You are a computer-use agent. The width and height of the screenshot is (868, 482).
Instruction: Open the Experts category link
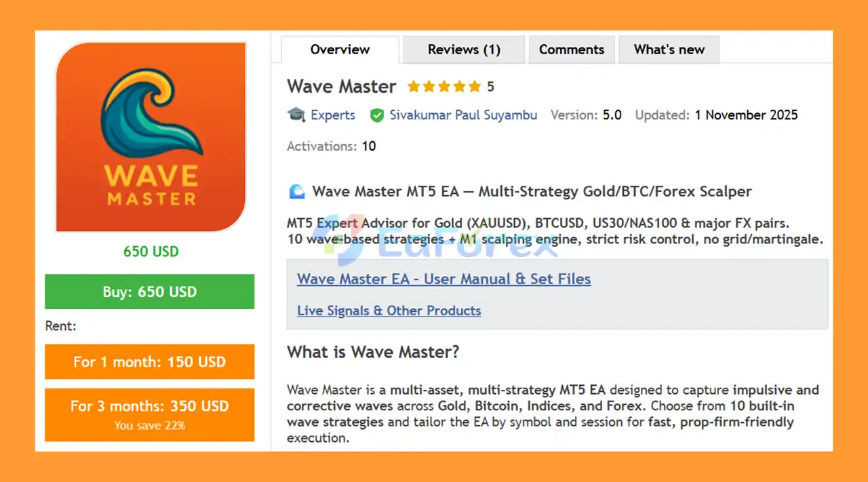click(x=333, y=115)
